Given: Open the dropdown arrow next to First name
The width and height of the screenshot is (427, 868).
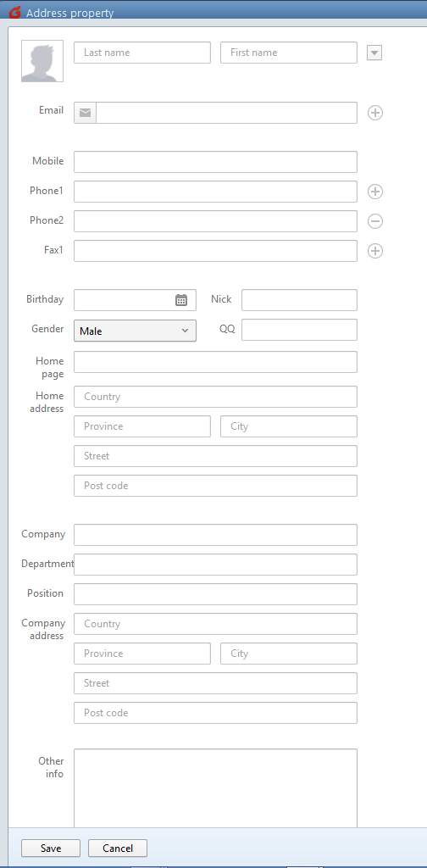Looking at the screenshot, I should 374,53.
